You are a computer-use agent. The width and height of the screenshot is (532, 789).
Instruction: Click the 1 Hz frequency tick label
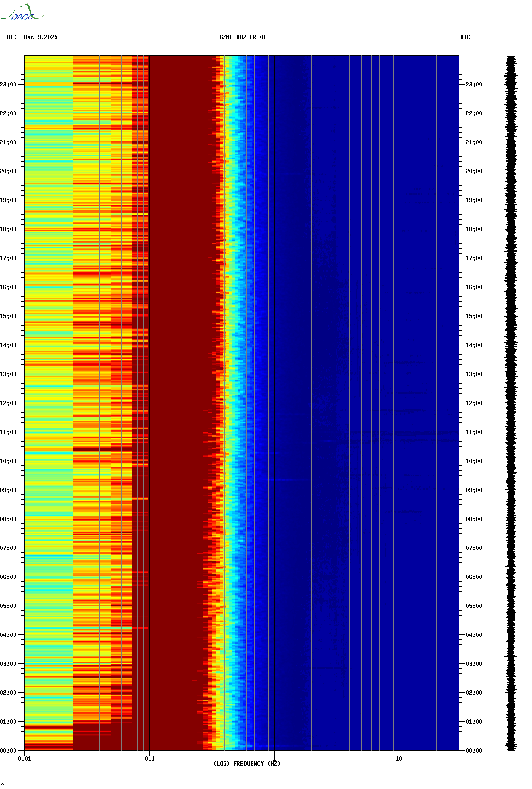pos(274,758)
